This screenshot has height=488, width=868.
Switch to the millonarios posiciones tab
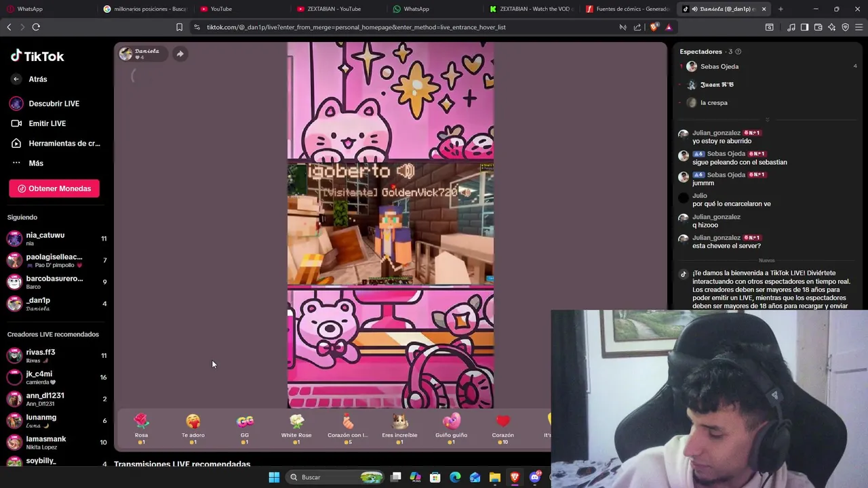[x=145, y=9]
